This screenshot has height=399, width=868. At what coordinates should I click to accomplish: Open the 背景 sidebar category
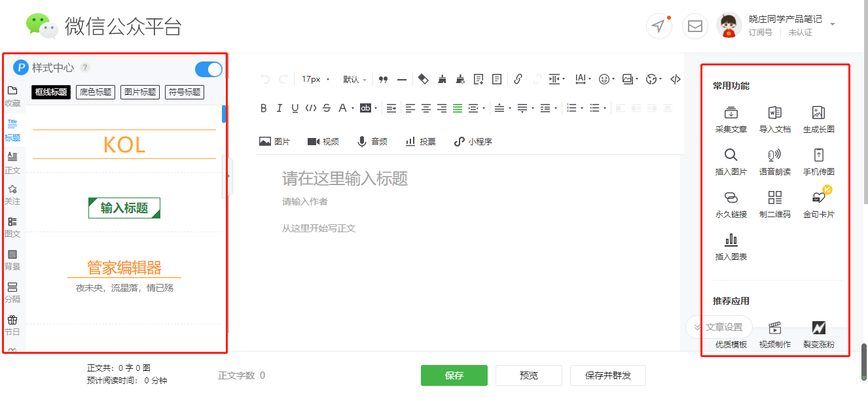click(x=12, y=260)
